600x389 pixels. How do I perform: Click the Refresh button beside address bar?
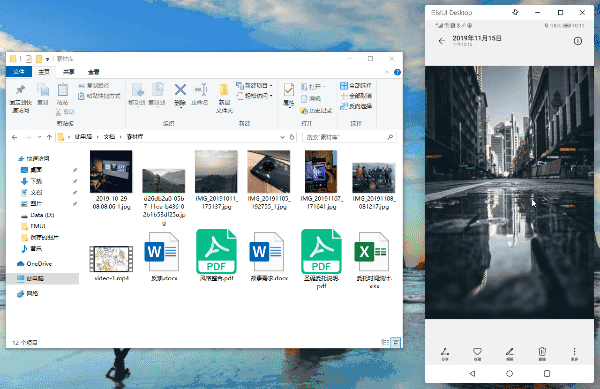tap(292, 137)
